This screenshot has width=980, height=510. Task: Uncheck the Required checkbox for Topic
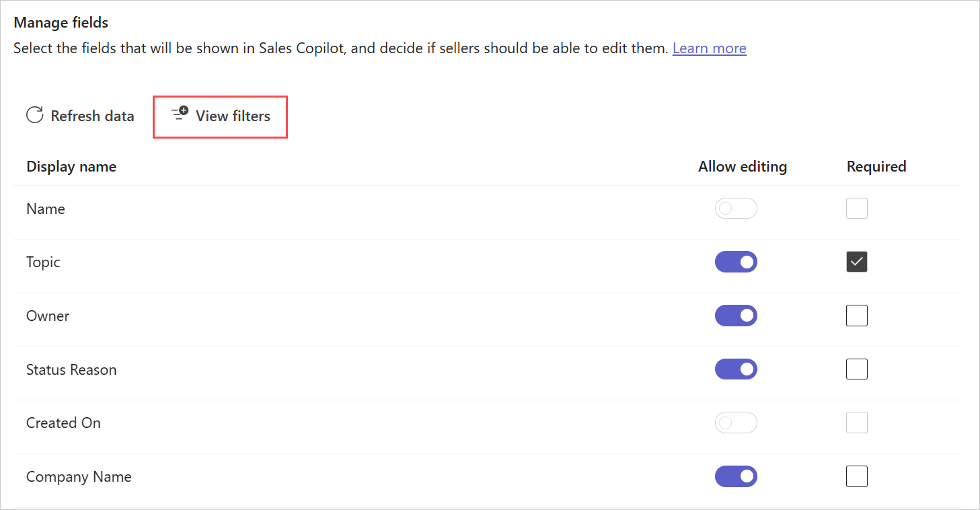tap(857, 262)
